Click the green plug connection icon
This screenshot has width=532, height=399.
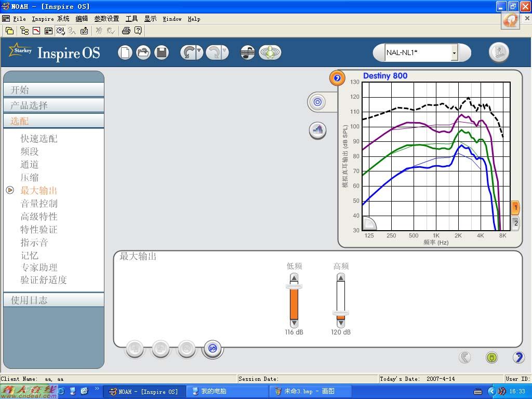(x=491, y=357)
